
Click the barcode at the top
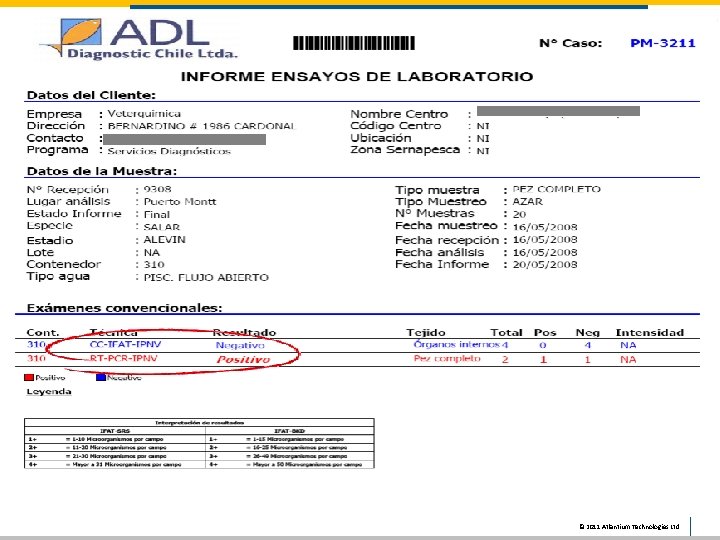(354, 43)
